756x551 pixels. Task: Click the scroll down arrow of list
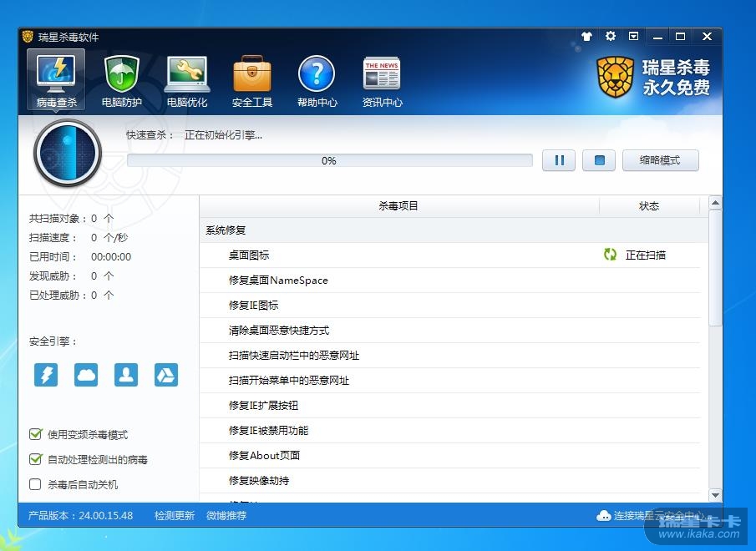(x=716, y=495)
